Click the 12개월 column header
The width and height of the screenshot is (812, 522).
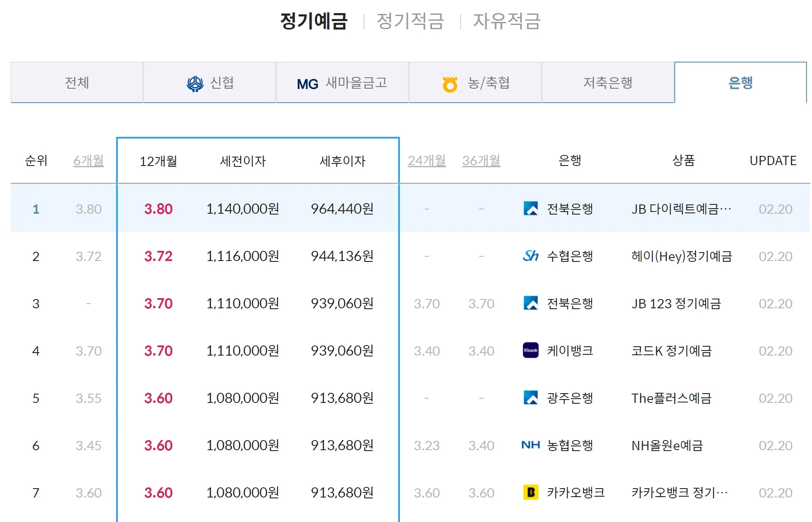[158, 161]
